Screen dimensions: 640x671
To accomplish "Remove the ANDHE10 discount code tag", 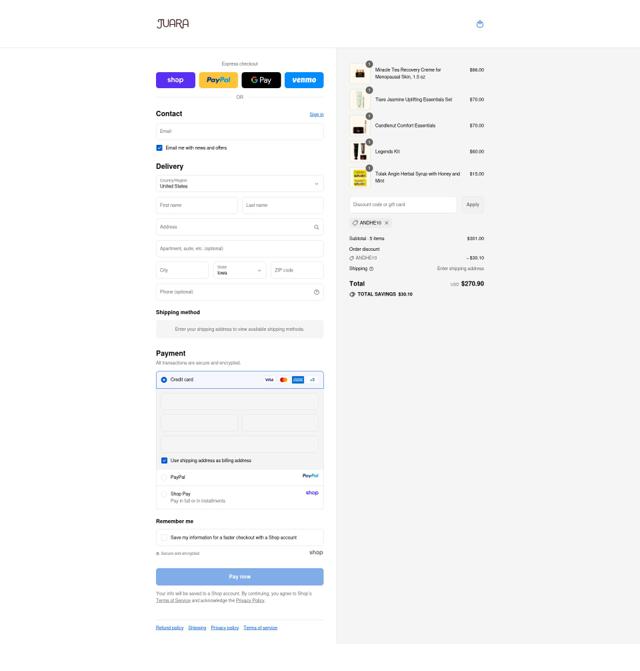I will [387, 223].
